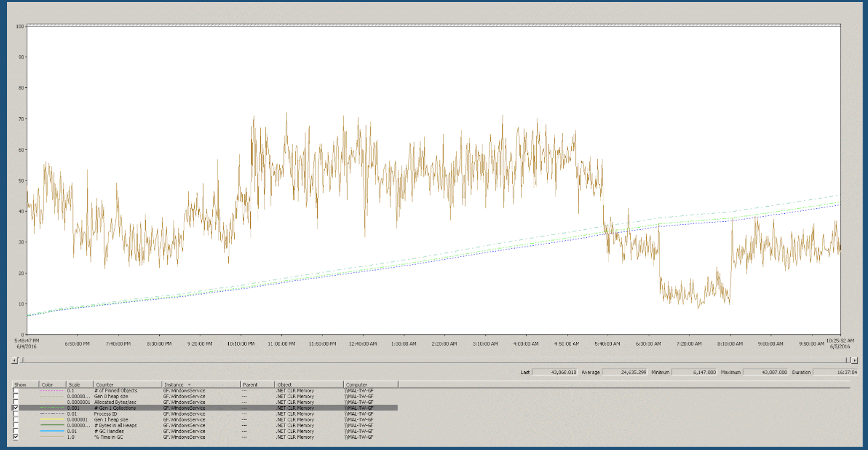Click the Object column header
The height and width of the screenshot is (450, 868).
[x=309, y=385]
